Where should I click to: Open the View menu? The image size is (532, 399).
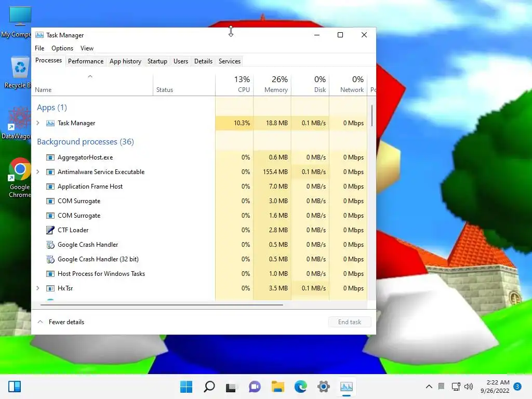(x=87, y=48)
